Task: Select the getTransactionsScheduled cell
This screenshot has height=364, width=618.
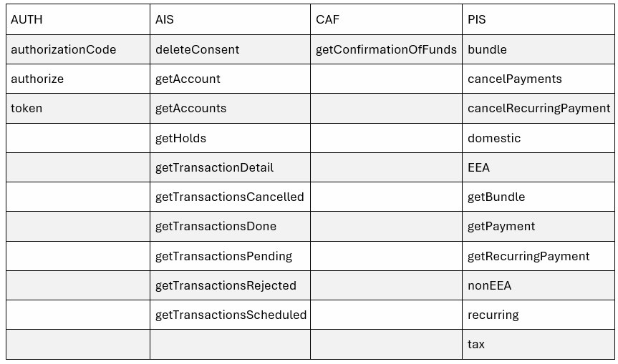Action: click(x=230, y=315)
